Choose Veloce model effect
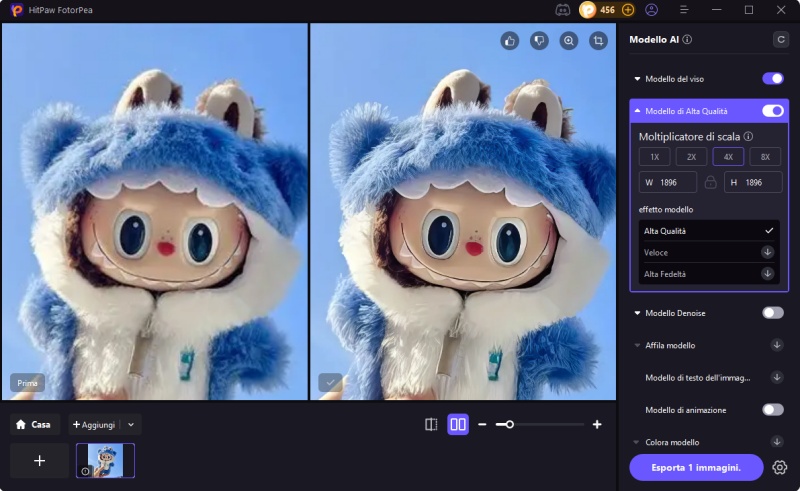800x491 pixels. (709, 252)
